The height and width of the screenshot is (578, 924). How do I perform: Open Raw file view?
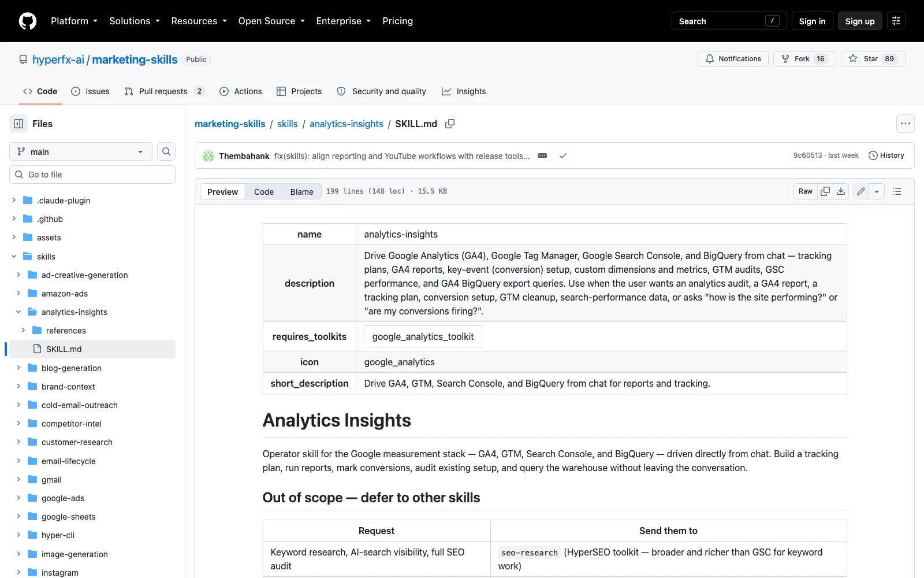[806, 191]
